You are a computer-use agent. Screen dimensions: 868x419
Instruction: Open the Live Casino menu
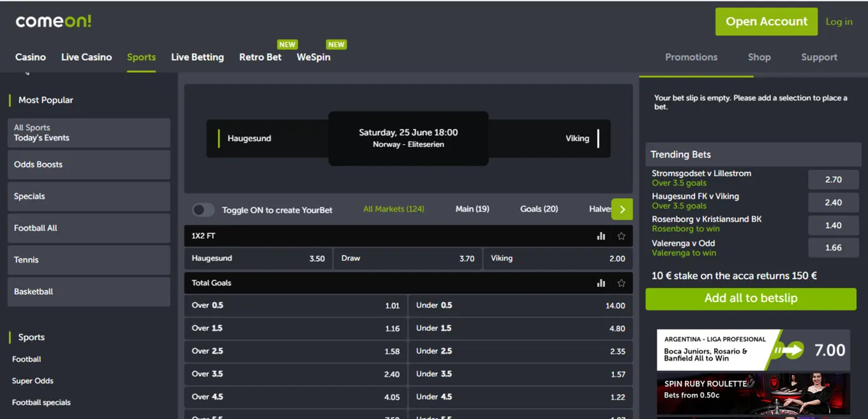click(x=86, y=57)
